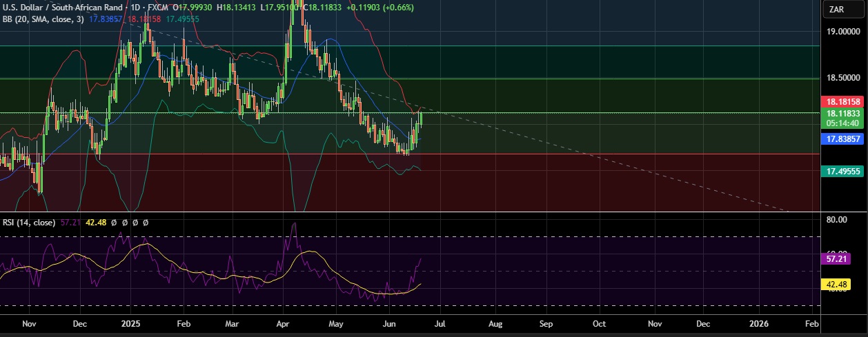This screenshot has width=868, height=337.
Task: Click the 05:14:40 bar countdown timer
Action: (x=842, y=123)
